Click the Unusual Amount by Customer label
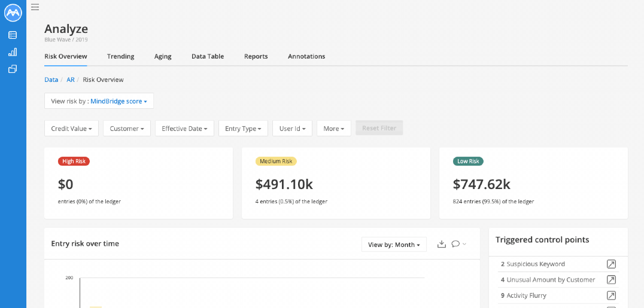 pyautogui.click(x=551, y=280)
